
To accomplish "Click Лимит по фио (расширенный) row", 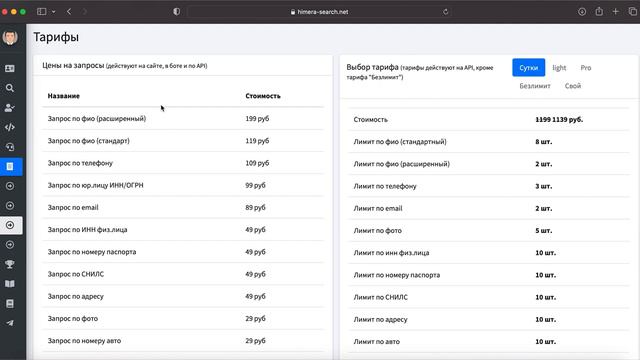I will (x=489, y=164).
